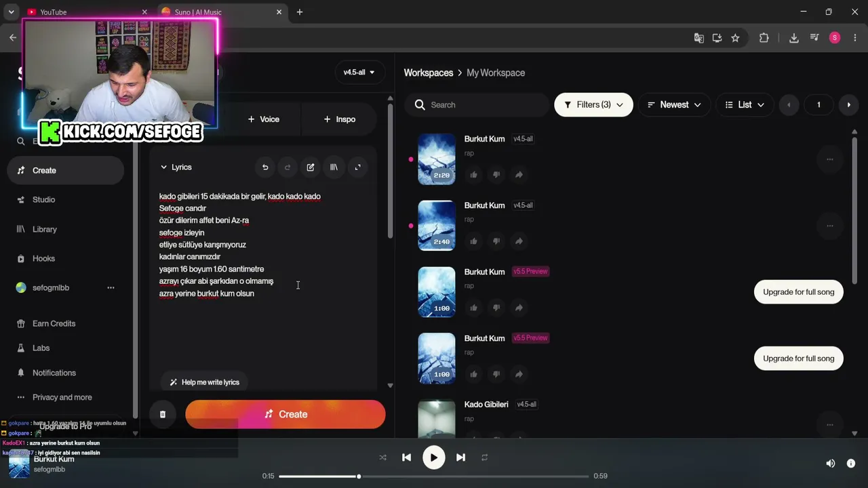Screen dimensions: 868x488
Task: Expand the lyrics box to full size
Action: (x=358, y=167)
